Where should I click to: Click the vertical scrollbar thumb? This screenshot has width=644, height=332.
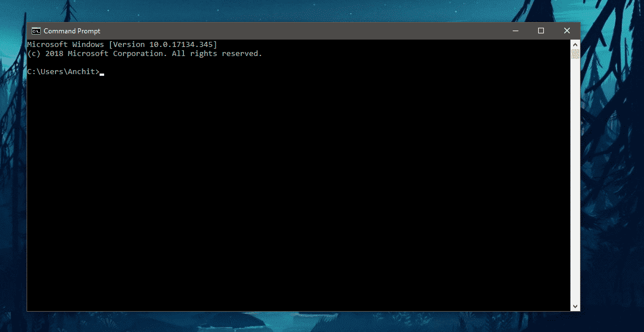(x=575, y=54)
